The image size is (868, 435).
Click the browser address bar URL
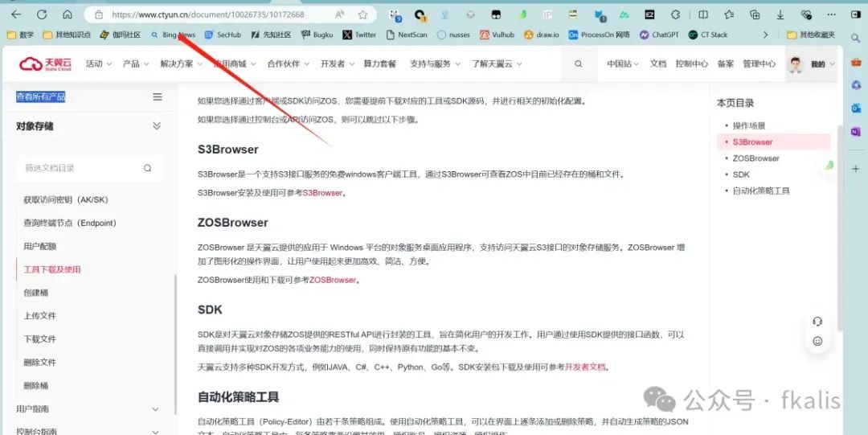tap(208, 15)
